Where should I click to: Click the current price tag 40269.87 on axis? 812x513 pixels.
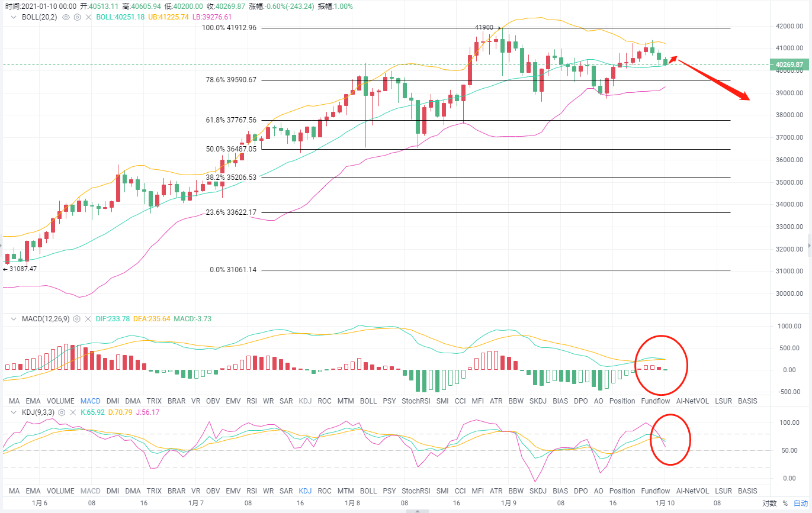coord(788,64)
